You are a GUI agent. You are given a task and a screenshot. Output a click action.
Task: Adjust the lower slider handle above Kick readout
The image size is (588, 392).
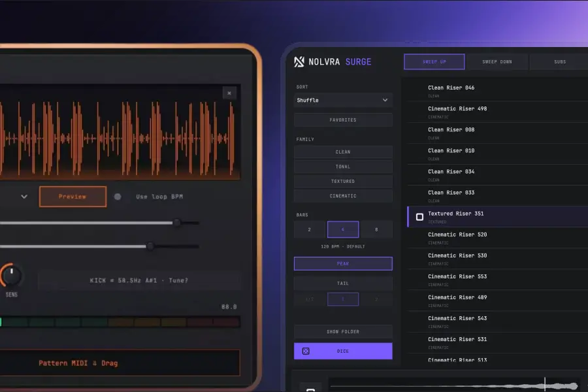click(x=150, y=246)
